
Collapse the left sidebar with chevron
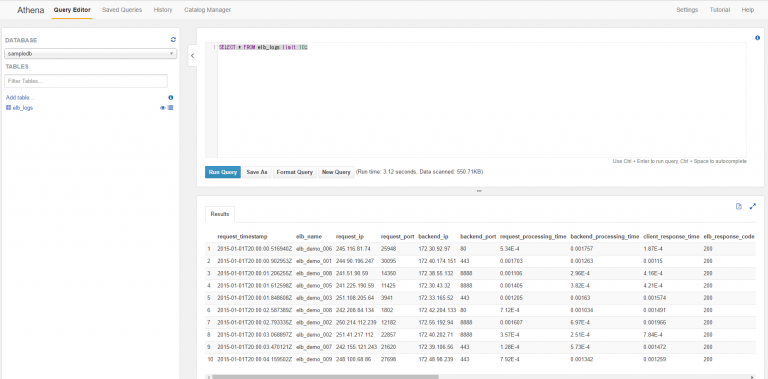(x=192, y=56)
